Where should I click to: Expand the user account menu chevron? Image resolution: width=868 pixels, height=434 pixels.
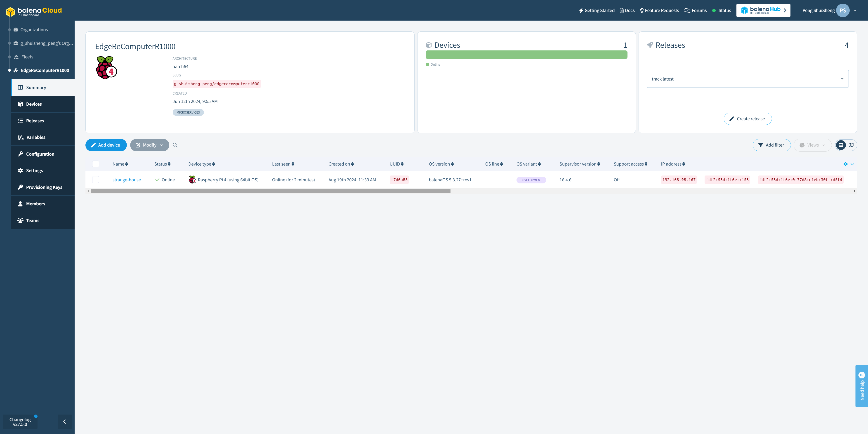(x=855, y=10)
